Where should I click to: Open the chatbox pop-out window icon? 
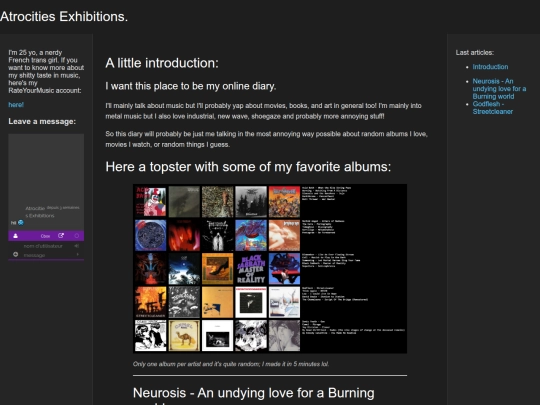point(61,236)
